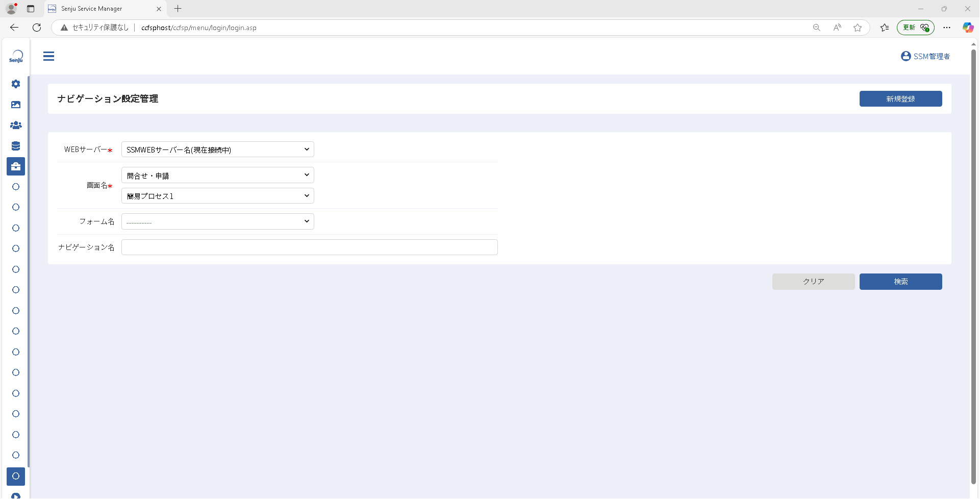Open the フォーム名 dropdown
The height and width of the screenshot is (499, 980).
218,221
